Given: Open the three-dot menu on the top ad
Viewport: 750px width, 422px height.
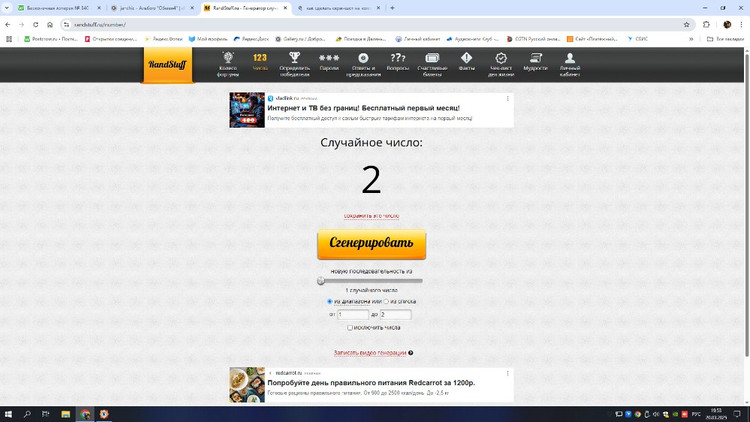Looking at the screenshot, I should 508,99.
